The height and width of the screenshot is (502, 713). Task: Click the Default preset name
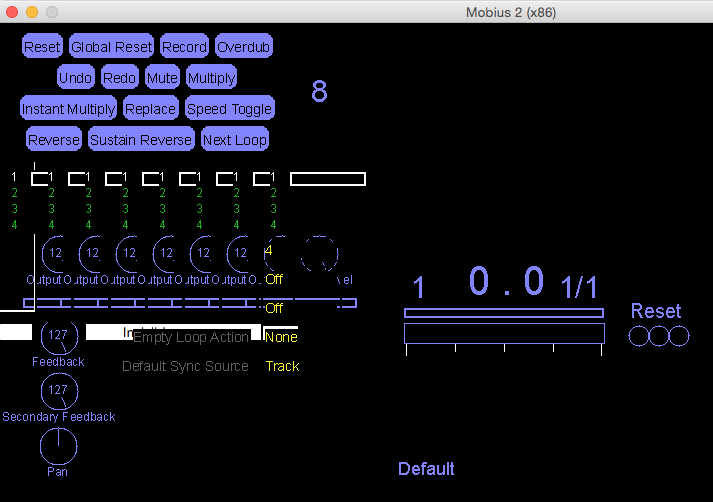[426, 469]
